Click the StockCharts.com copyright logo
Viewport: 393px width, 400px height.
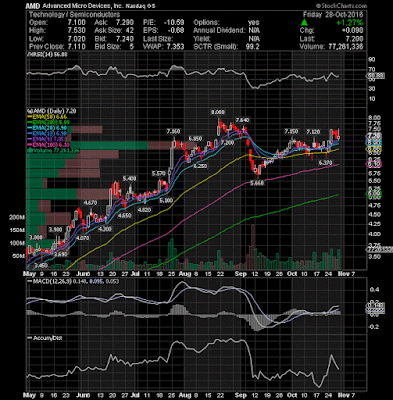click(x=341, y=6)
